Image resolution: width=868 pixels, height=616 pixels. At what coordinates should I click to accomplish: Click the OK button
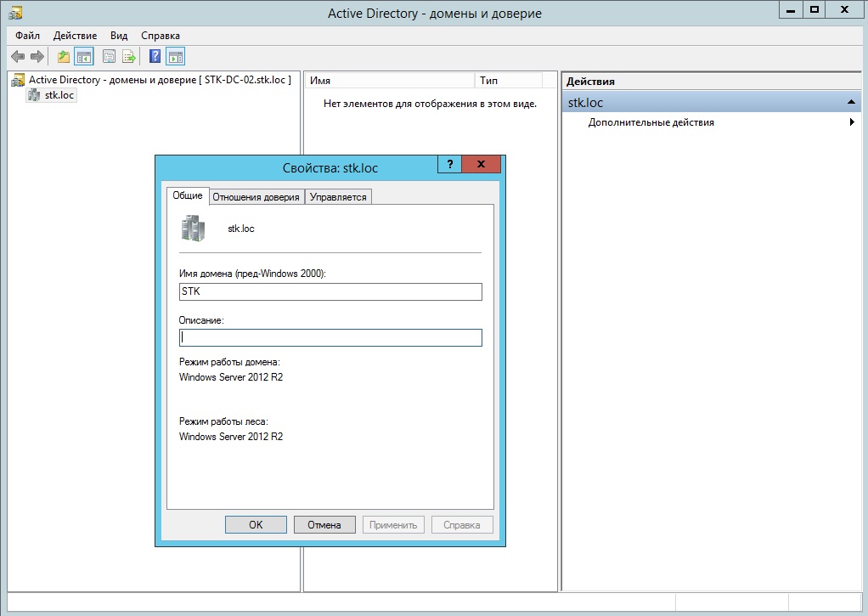point(256,524)
